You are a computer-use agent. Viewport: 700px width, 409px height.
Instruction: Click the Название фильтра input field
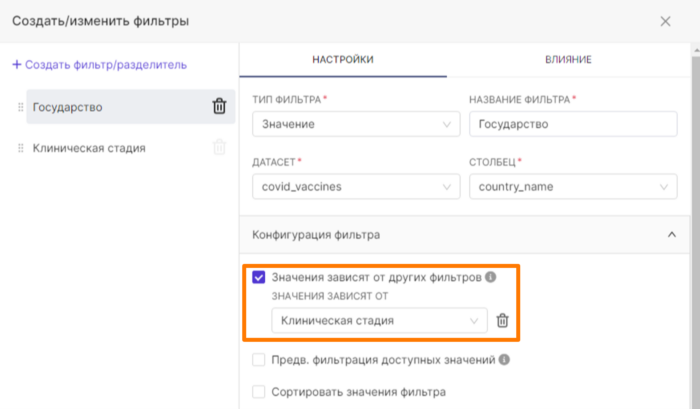[573, 124]
